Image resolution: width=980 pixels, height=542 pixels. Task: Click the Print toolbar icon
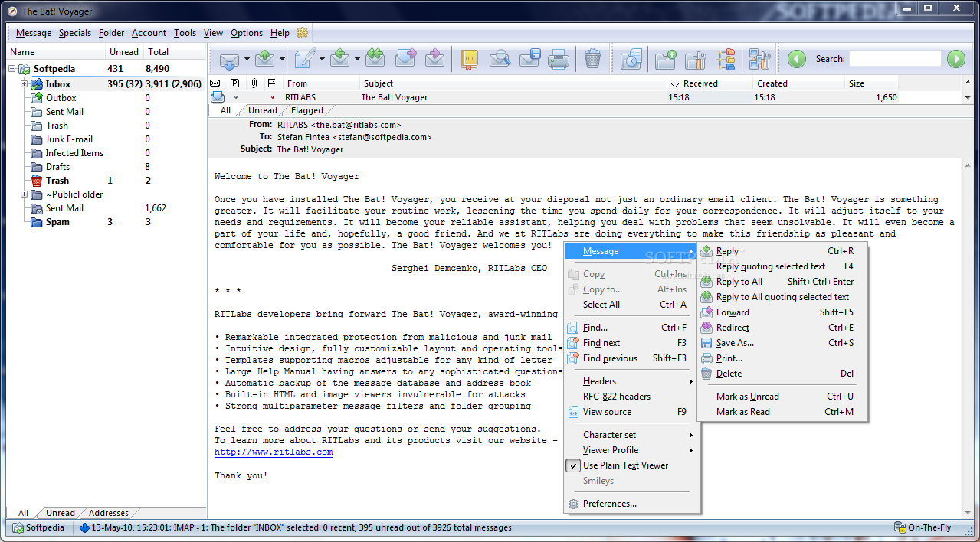pos(559,59)
